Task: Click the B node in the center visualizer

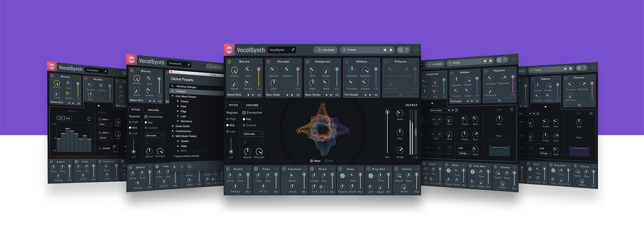Action: click(x=299, y=131)
